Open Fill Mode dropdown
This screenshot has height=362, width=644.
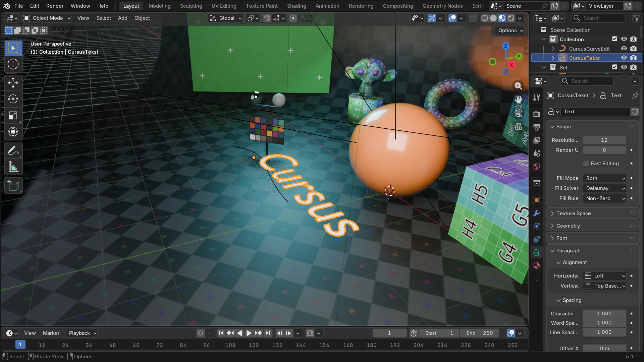tap(605, 178)
